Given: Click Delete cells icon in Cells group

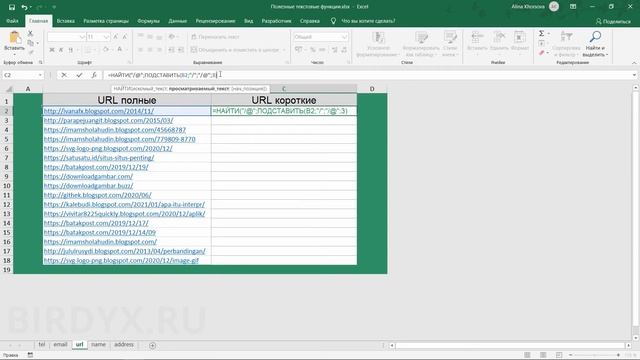Looking at the screenshot, I should pos(499,37).
